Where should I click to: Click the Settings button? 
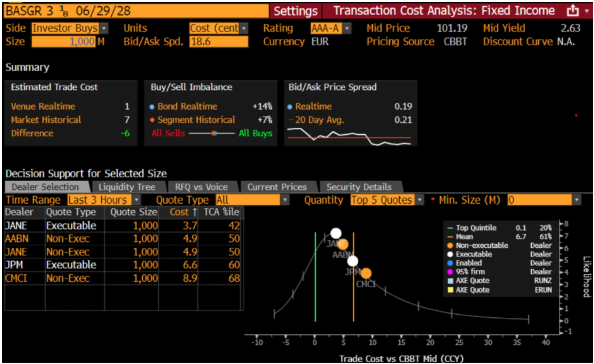tap(295, 11)
